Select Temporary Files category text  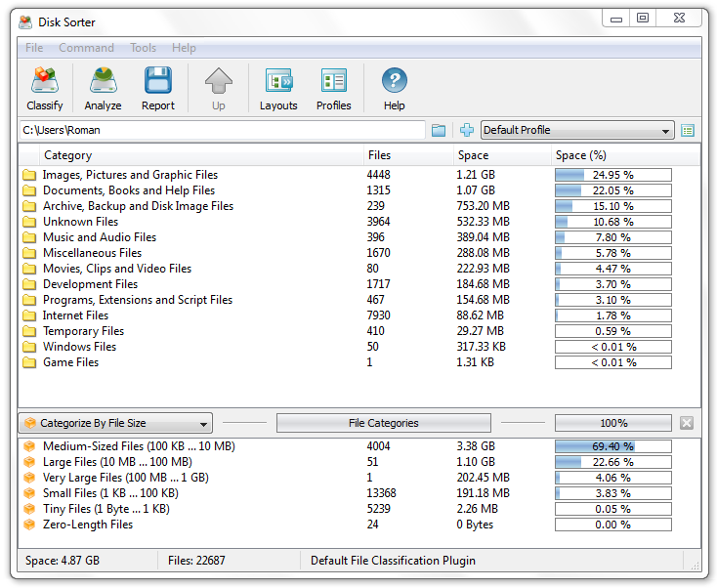tap(84, 331)
